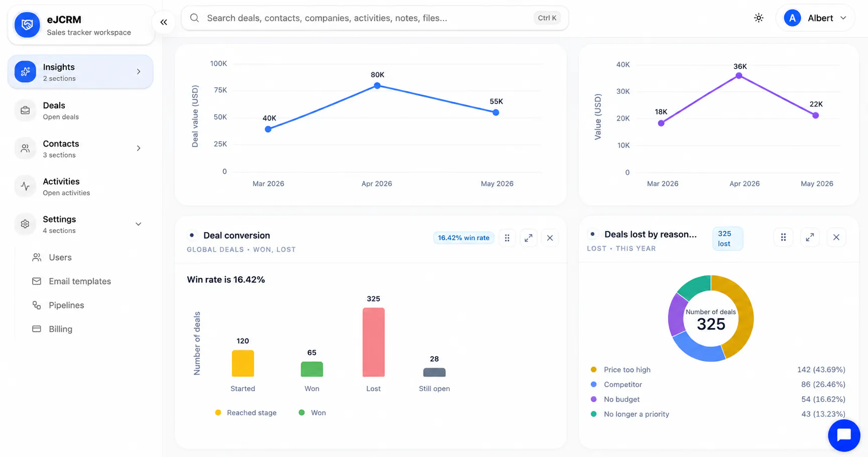Click the 142 (43.69%) value
Viewport: 868px width, 457px height.
821,370
